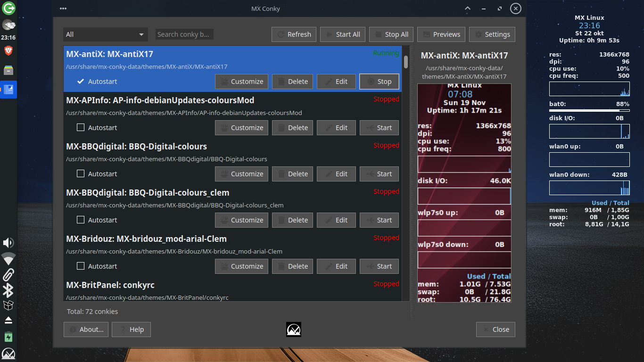Click the eject removable media tray icon
This screenshot has height=362, width=644.
point(8,321)
